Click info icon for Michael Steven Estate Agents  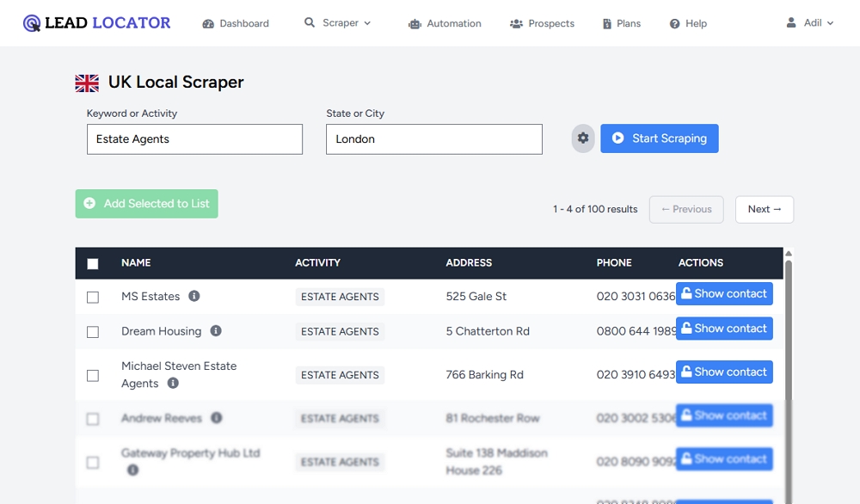coord(173,384)
